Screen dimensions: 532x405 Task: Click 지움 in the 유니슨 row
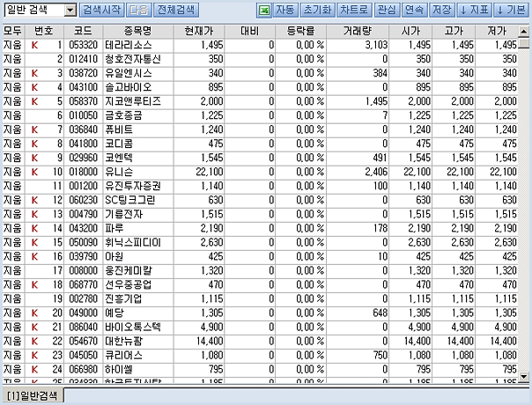[x=12, y=172]
